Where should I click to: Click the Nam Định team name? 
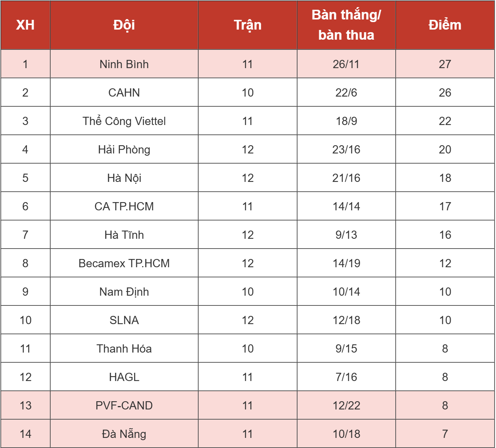(x=124, y=292)
